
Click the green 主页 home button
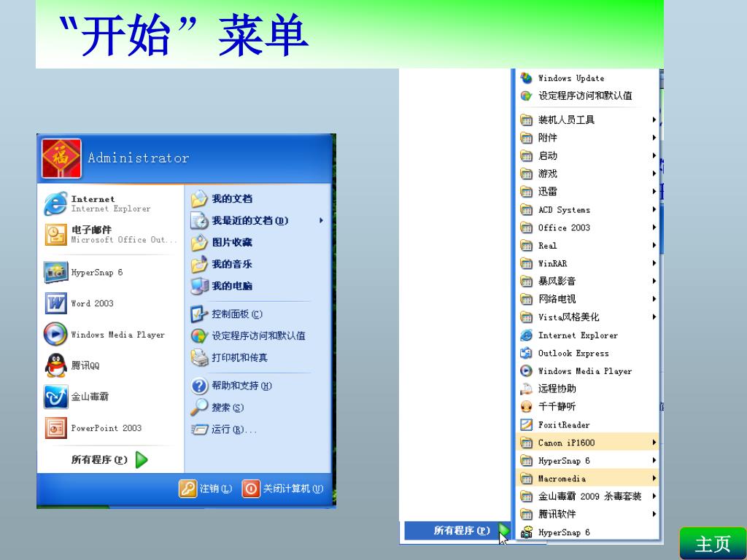(713, 543)
